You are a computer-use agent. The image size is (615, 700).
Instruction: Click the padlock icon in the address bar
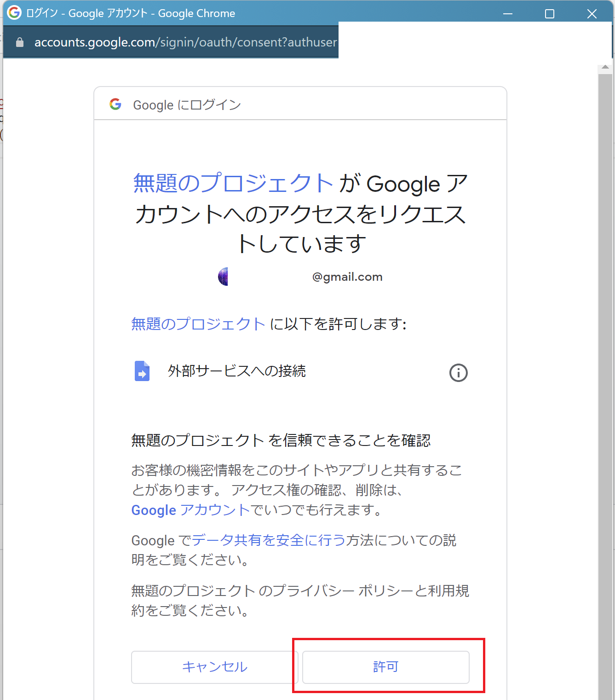(20, 42)
